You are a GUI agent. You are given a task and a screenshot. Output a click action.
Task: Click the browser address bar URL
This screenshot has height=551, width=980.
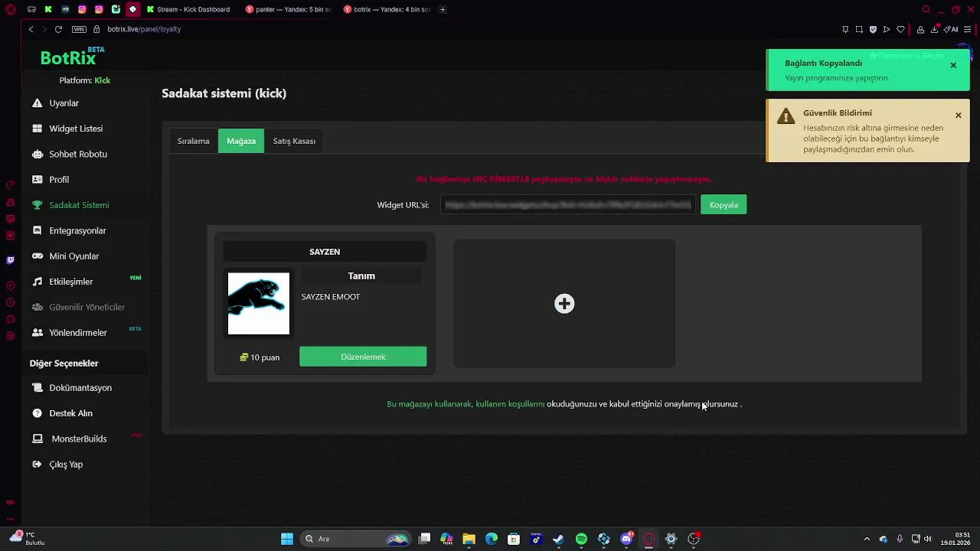144,29
